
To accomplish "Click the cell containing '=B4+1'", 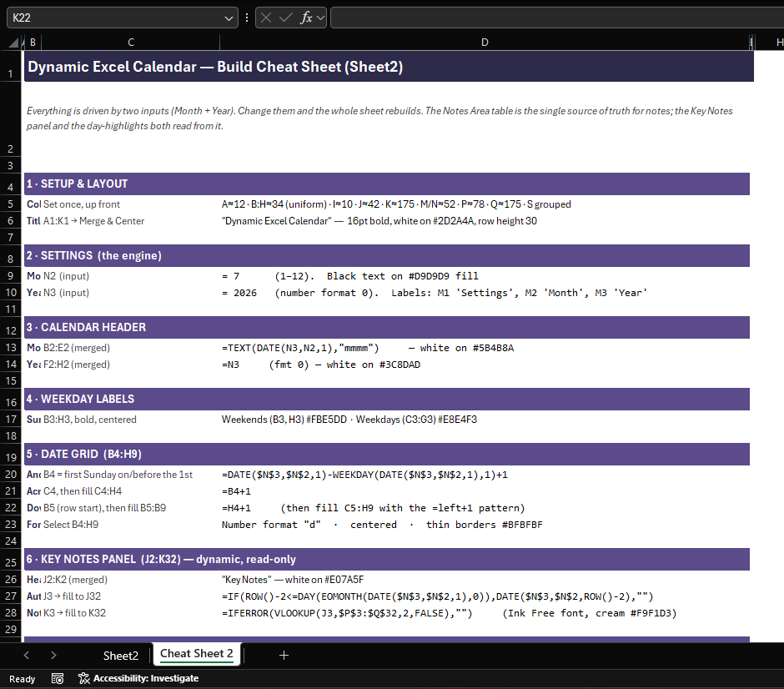I will tap(485, 491).
